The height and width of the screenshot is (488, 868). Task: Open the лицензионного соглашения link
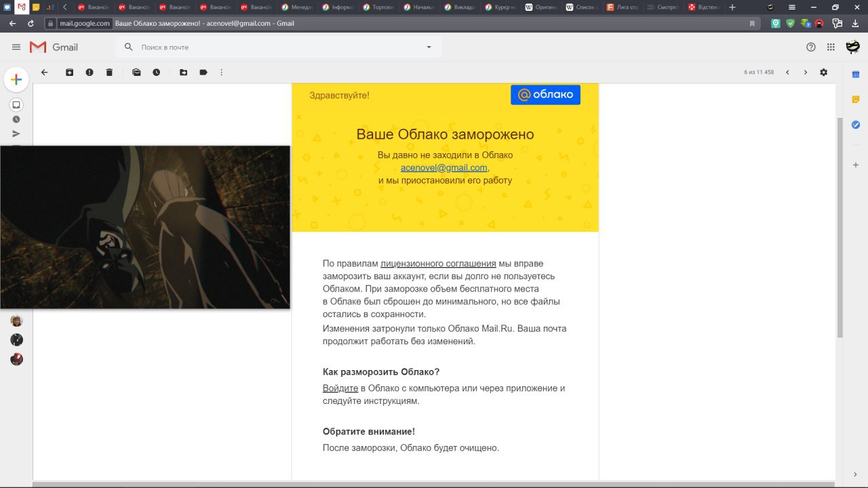tap(438, 263)
